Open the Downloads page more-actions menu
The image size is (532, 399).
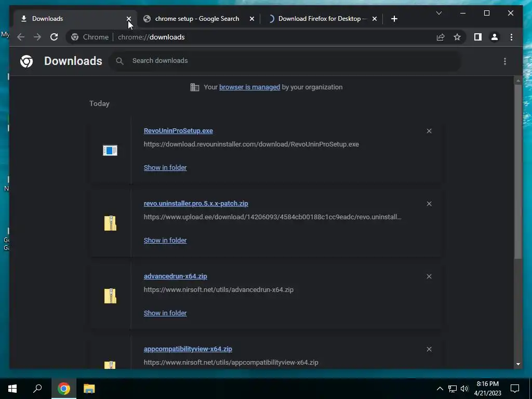pyautogui.click(x=505, y=61)
